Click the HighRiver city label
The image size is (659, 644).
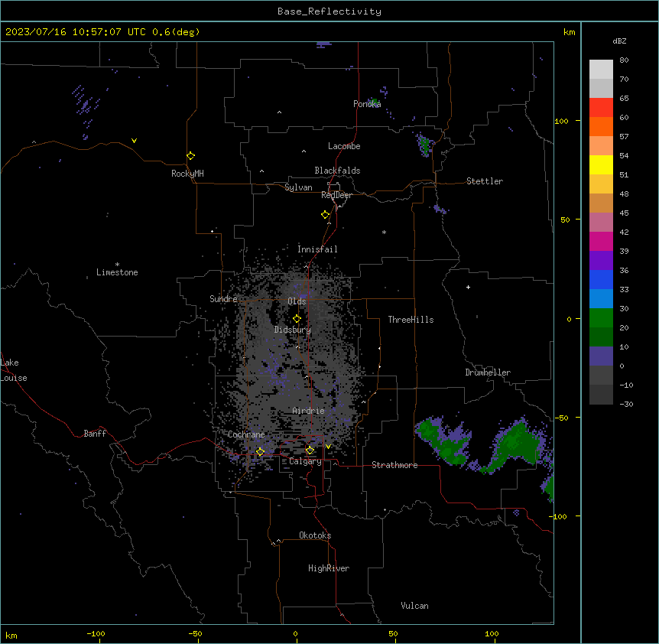click(x=329, y=568)
